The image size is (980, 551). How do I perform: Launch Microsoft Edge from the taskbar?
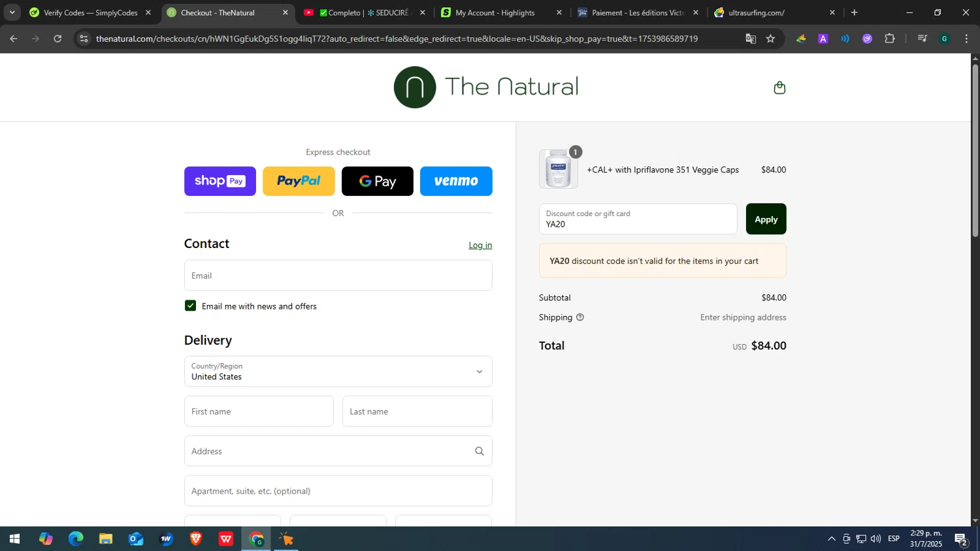(x=76, y=539)
